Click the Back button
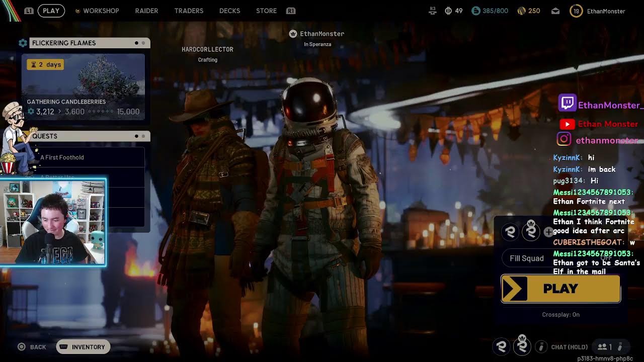 [32, 347]
